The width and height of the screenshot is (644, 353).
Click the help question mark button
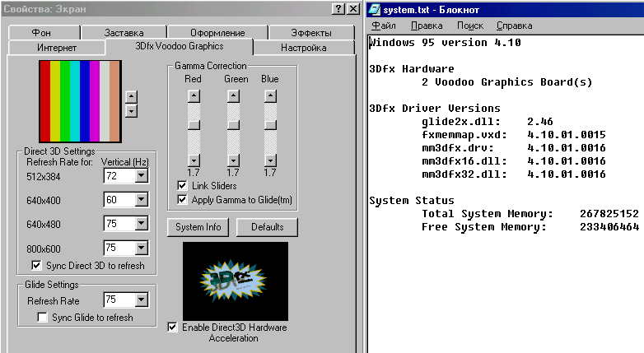tap(338, 9)
